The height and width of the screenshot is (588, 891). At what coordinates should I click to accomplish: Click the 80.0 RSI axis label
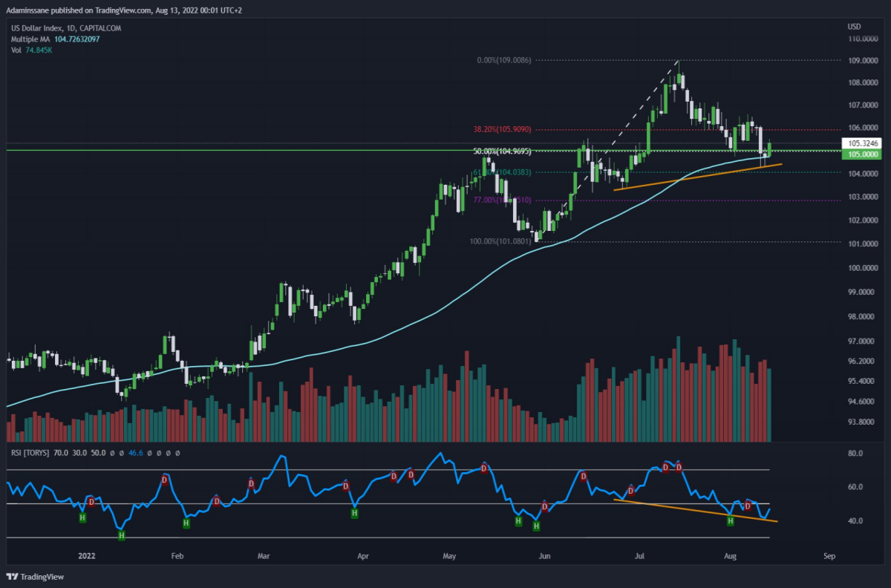point(854,453)
